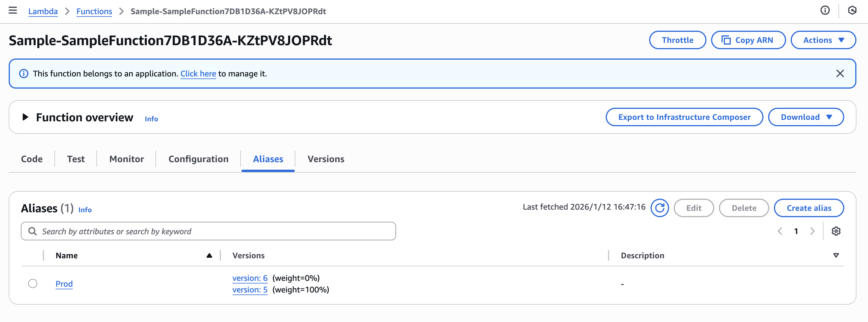This screenshot has height=322, width=868.
Task: Open the Actions dropdown
Action: click(x=823, y=40)
